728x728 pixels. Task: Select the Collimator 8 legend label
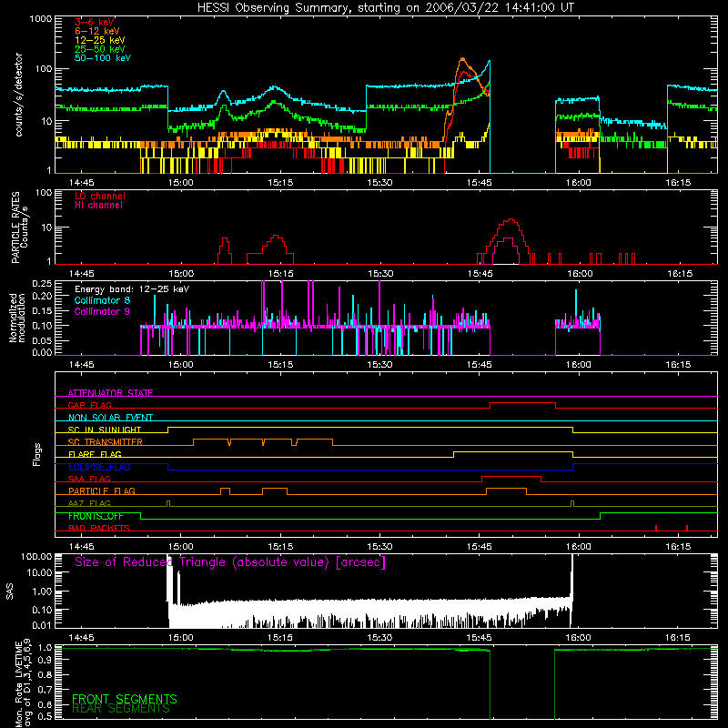102,300
